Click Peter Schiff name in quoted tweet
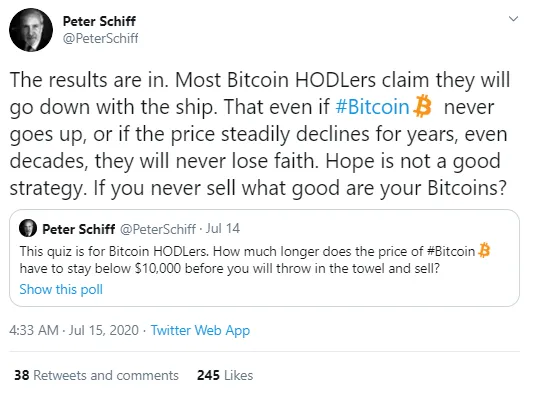The width and height of the screenshot is (533, 394). [x=79, y=229]
